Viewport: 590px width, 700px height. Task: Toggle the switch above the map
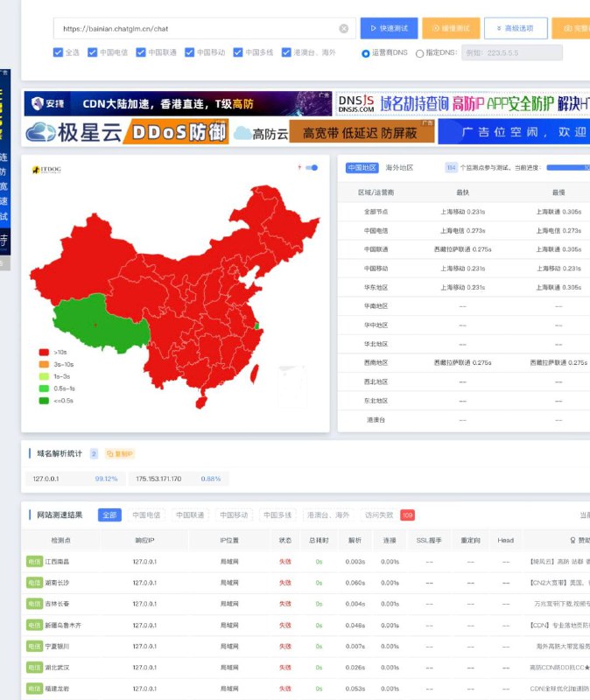click(312, 167)
